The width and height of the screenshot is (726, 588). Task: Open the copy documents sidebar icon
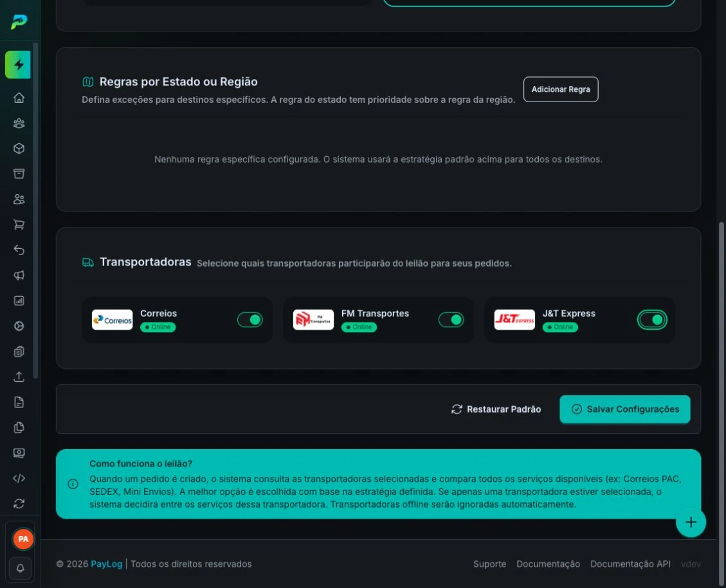19,427
